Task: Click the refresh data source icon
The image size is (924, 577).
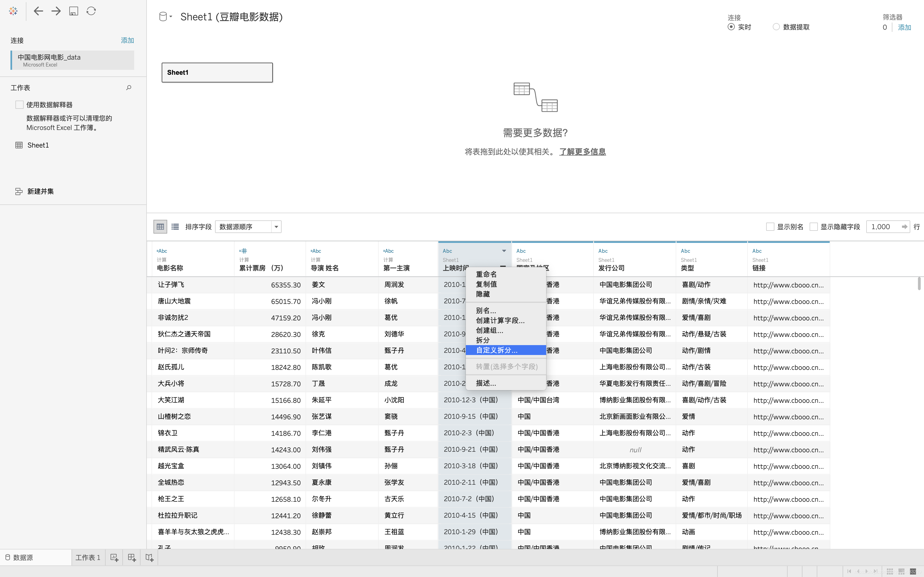Action: pyautogui.click(x=91, y=11)
